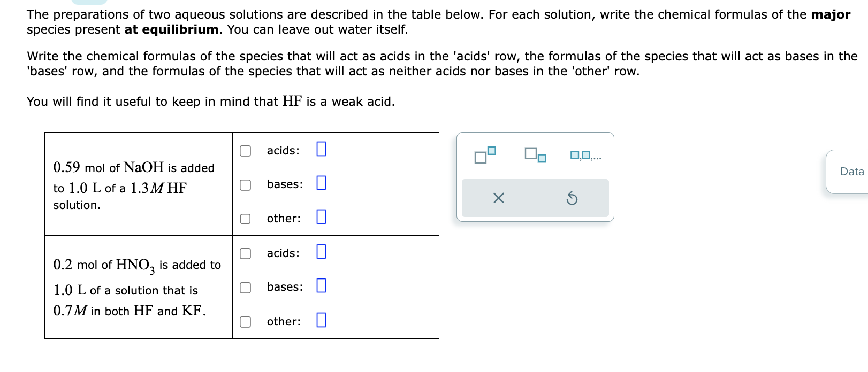Check the other checkbox for the NaOH solution
This screenshot has width=868, height=372.
[x=245, y=218]
